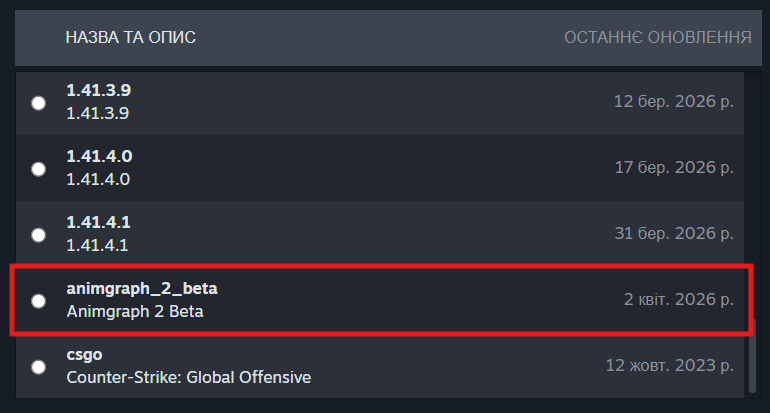
Task: Click the bold 1.41.3.9 title
Action: coord(99,91)
